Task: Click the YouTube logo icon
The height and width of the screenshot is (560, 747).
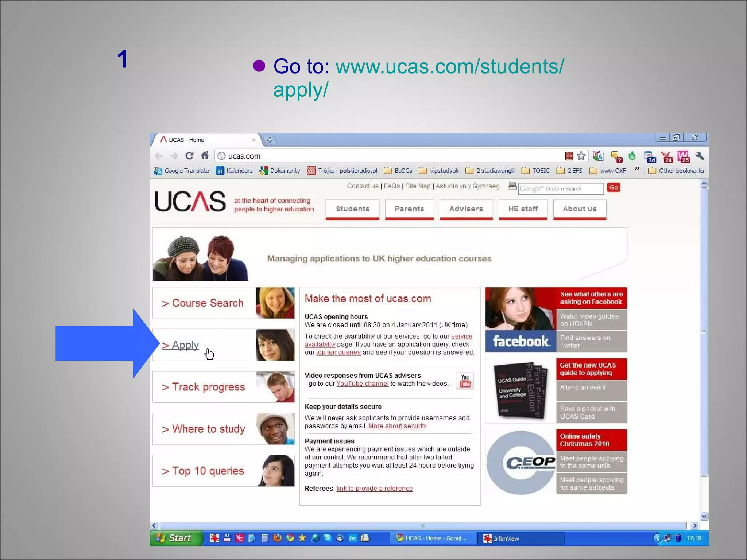Action: [465, 381]
